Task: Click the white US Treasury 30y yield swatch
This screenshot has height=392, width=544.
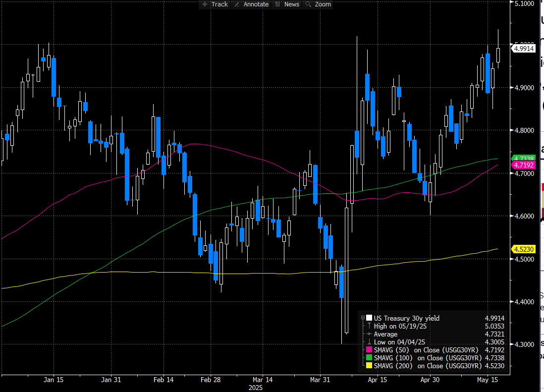Action: (x=369, y=318)
